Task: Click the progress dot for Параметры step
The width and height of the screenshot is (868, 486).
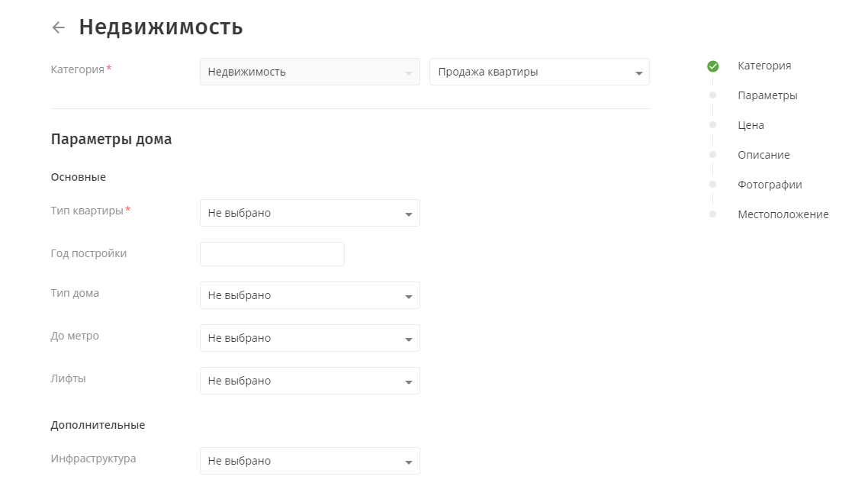Action: [713, 95]
